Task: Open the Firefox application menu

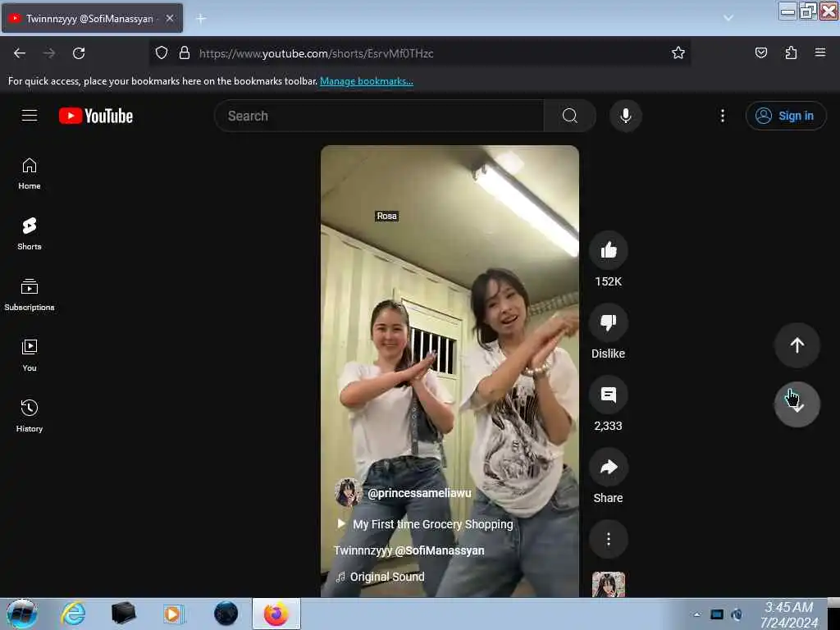Action: point(820,52)
